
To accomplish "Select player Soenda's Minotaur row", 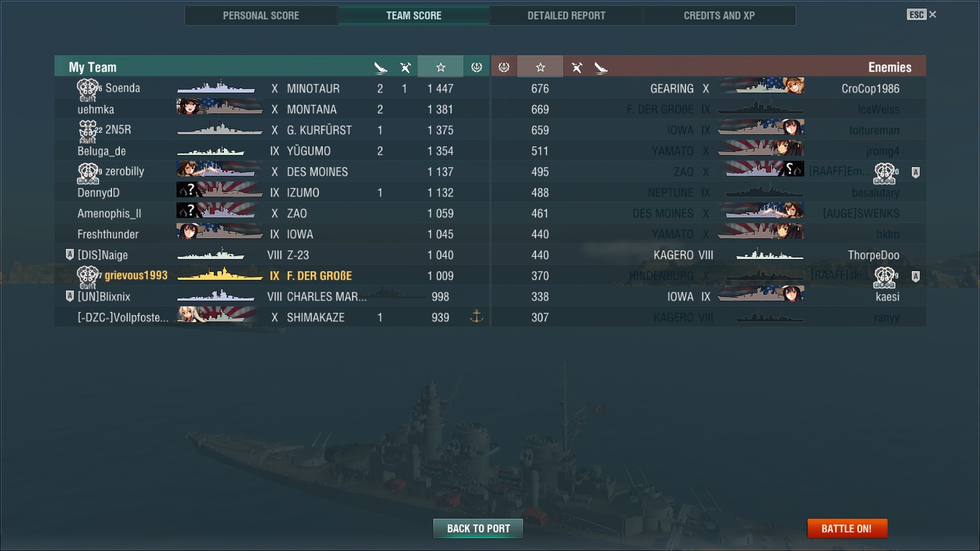I will coord(272,88).
